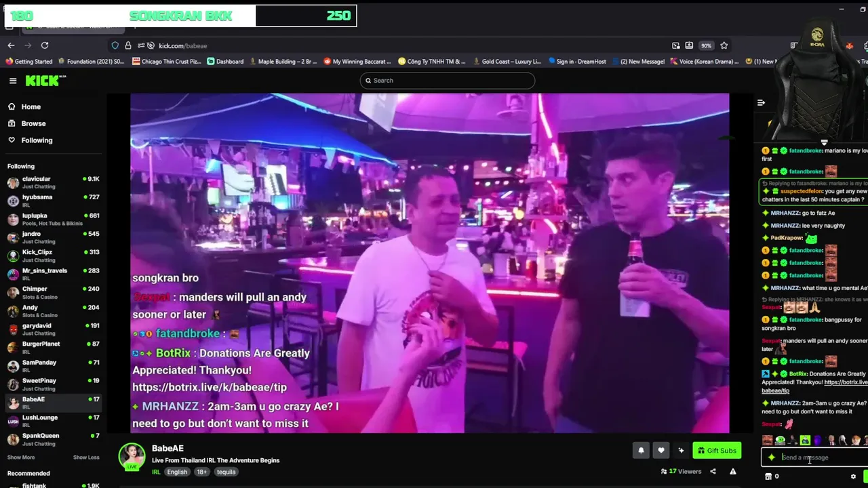Open the SpankQueen channel
The width and height of the screenshot is (868, 488).
point(53,439)
